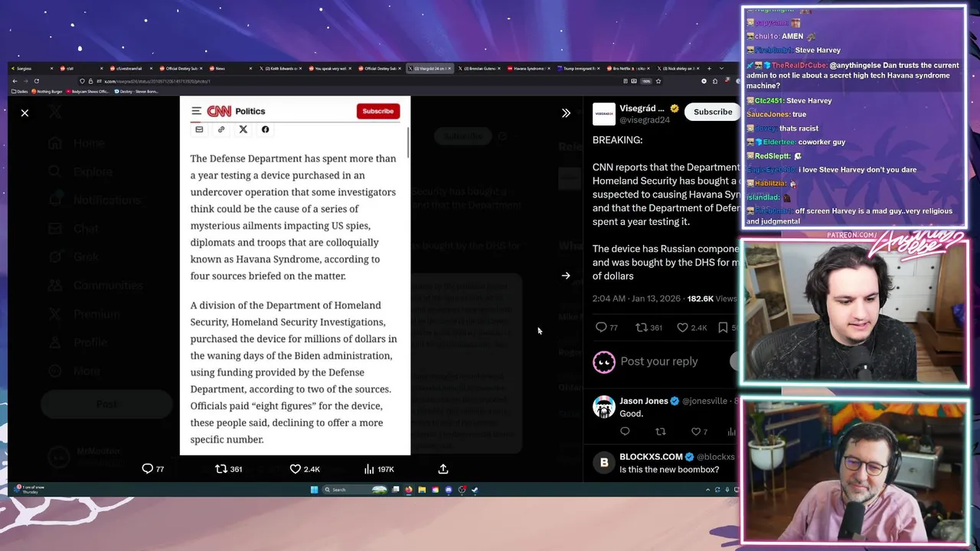Open the Dailies bookmarks folder
The width and height of the screenshot is (980, 551).
pyautogui.click(x=20, y=91)
